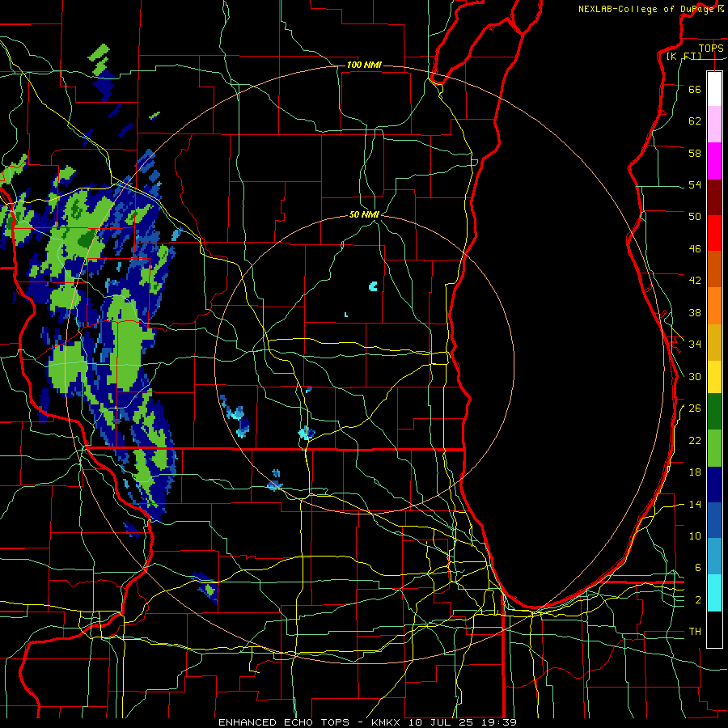This screenshot has width=728, height=728.
Task: Click the "TH" threshold label in legend
Action: [x=695, y=632]
